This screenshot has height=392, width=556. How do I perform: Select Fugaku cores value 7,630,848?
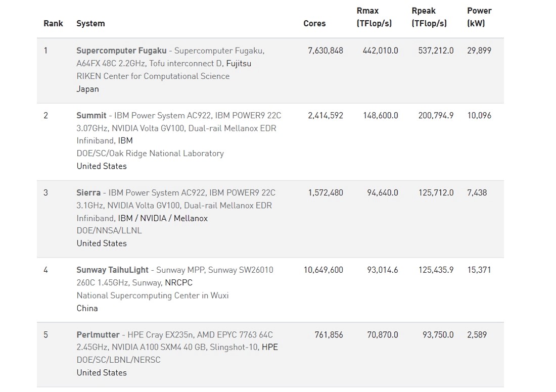(326, 51)
